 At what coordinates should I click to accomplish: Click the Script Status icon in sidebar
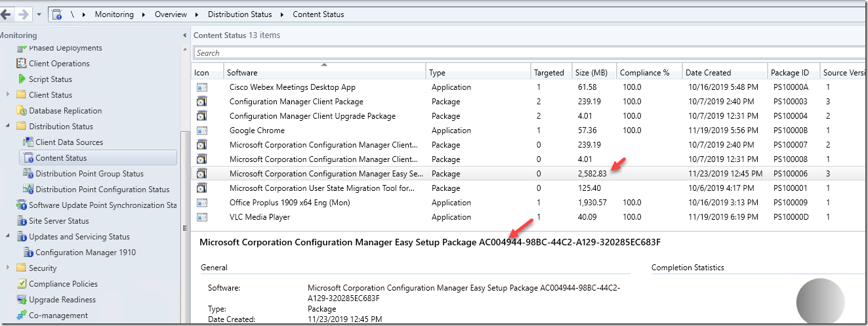click(21, 79)
